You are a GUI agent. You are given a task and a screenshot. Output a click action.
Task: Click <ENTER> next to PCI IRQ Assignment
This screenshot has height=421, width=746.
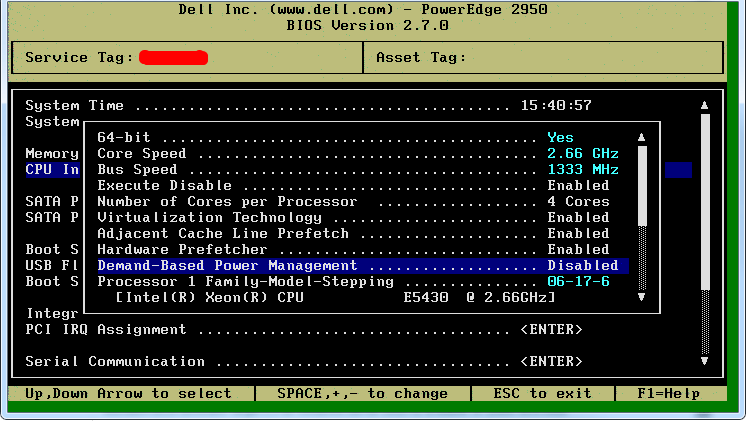point(551,330)
